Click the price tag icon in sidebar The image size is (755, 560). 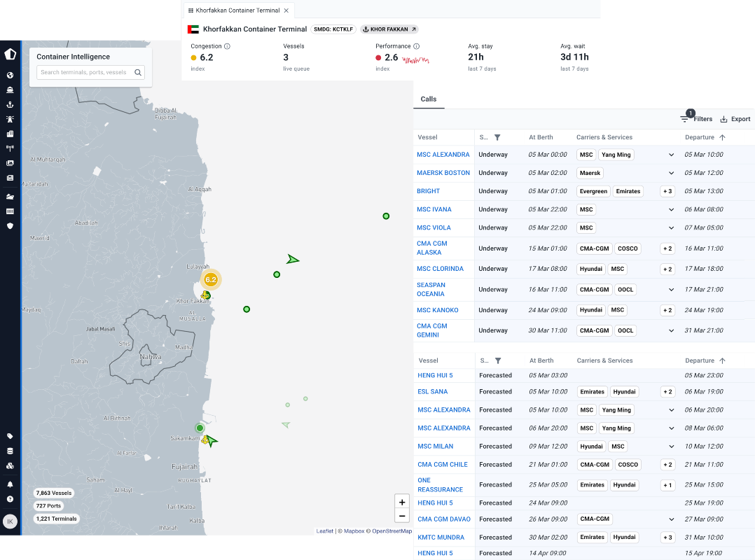tap(10, 436)
